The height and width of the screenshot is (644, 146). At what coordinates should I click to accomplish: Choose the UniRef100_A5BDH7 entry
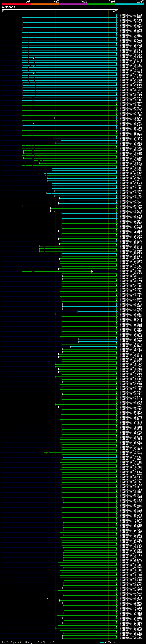tap(131, 83)
